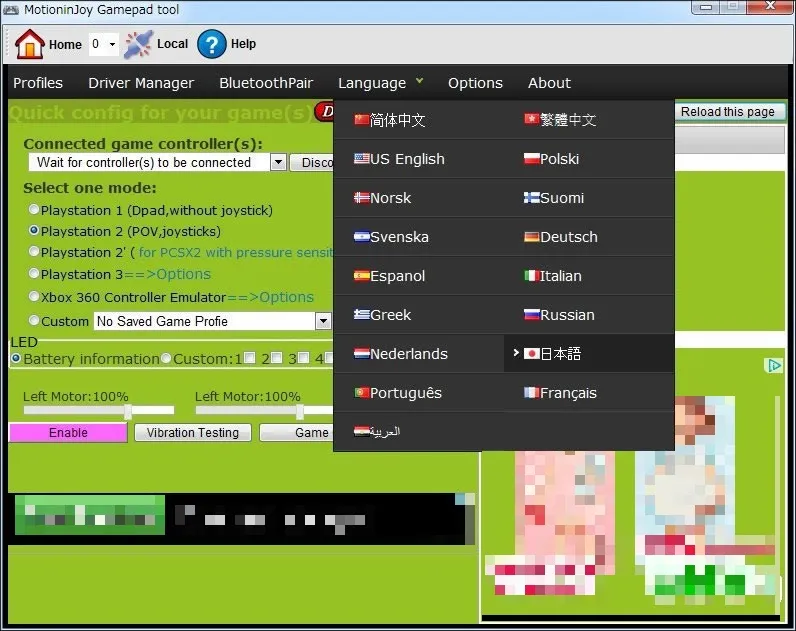Tick LED checkbox 2
The width and height of the screenshot is (796, 631).
point(276,358)
